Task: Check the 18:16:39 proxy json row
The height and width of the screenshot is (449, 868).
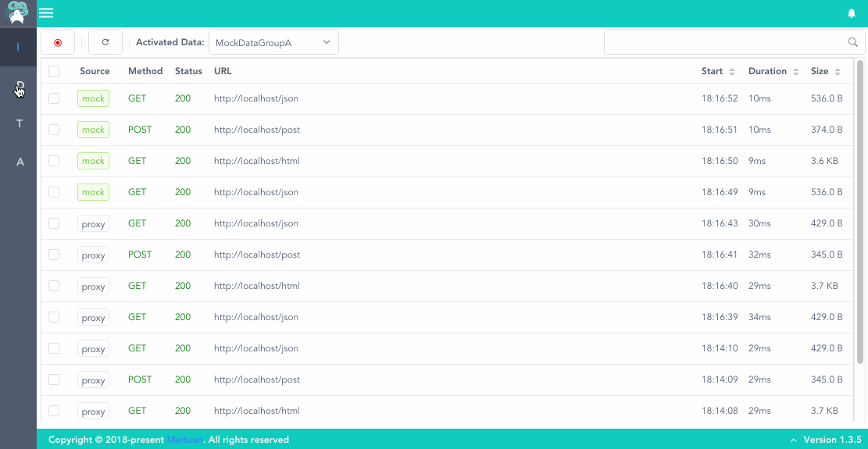Action: pyautogui.click(x=54, y=317)
